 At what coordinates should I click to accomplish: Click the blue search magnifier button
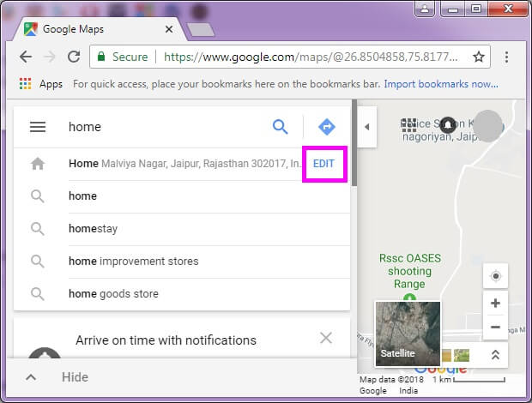pos(281,127)
